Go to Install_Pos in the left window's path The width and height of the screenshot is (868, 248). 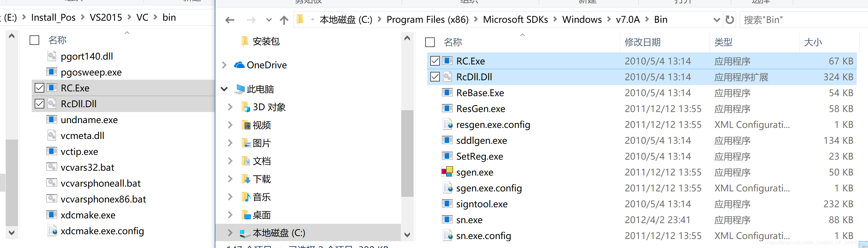[53, 18]
